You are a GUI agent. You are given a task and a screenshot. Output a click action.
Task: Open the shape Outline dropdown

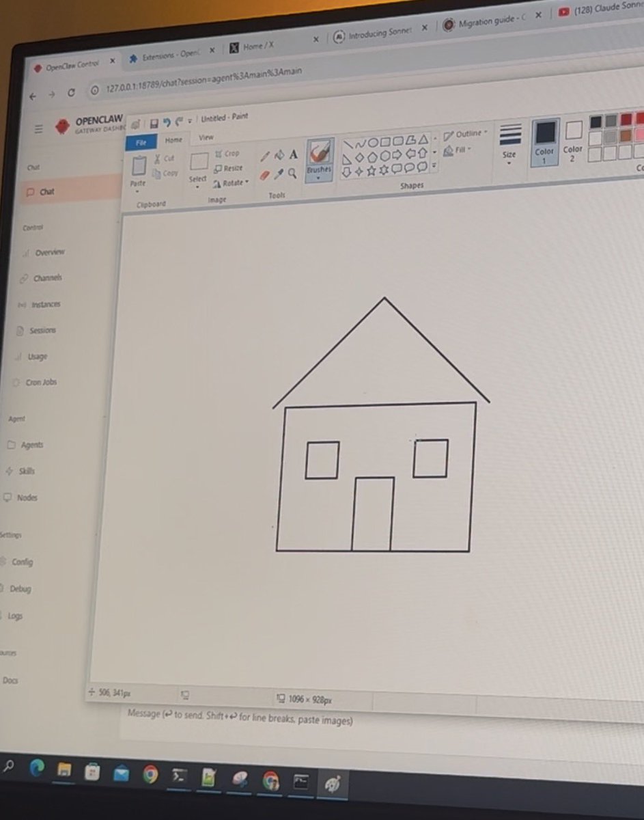pos(466,135)
